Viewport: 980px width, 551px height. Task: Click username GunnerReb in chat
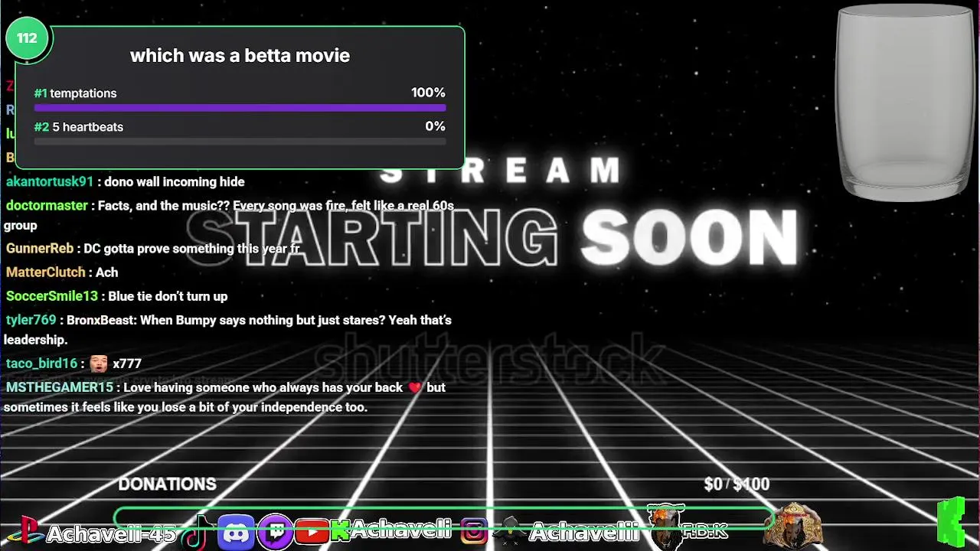40,249
